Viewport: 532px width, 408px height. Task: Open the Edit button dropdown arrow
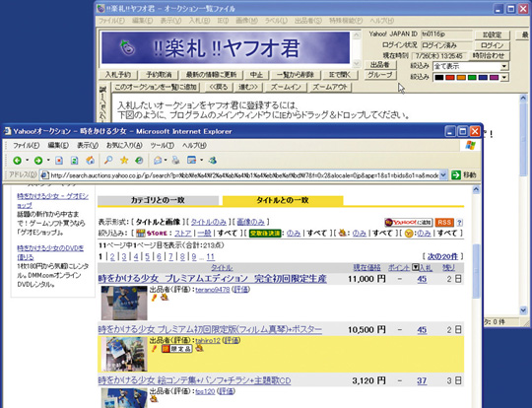(202, 161)
